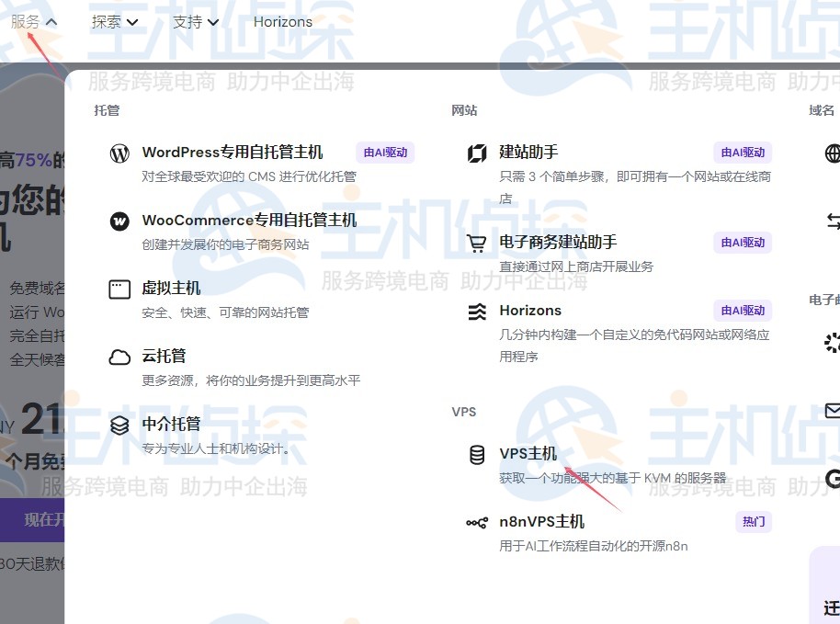Open Horizons in the top navigation
Image resolution: width=840 pixels, height=624 pixels.
coord(282,21)
